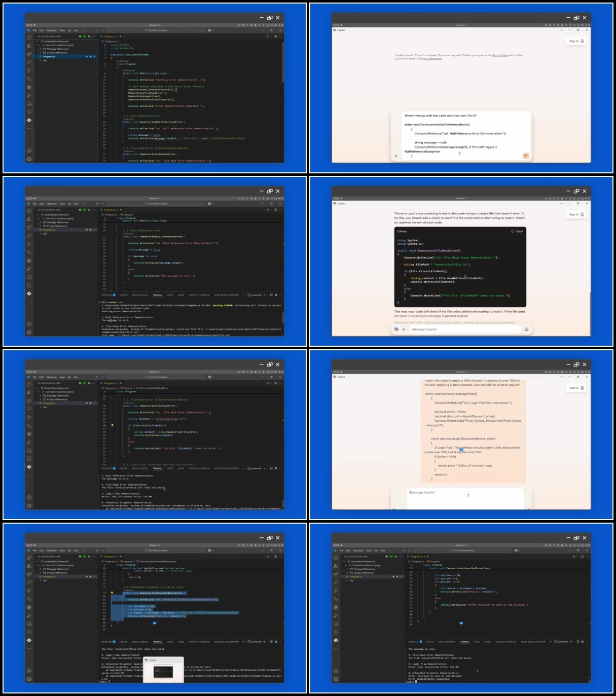The width and height of the screenshot is (616, 696).
Task: Open Explorer icon in the VS Code window showing namespace CopilotErrorDemo
Action: coord(29,38)
